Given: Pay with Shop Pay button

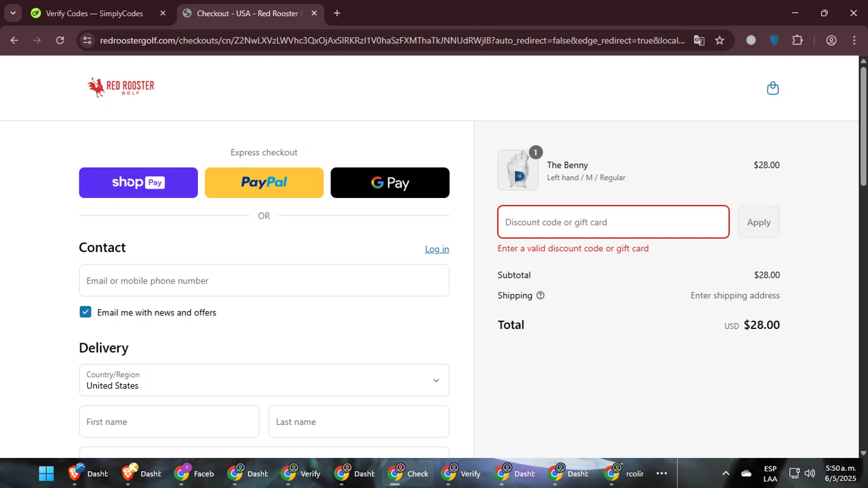Looking at the screenshot, I should [138, 182].
